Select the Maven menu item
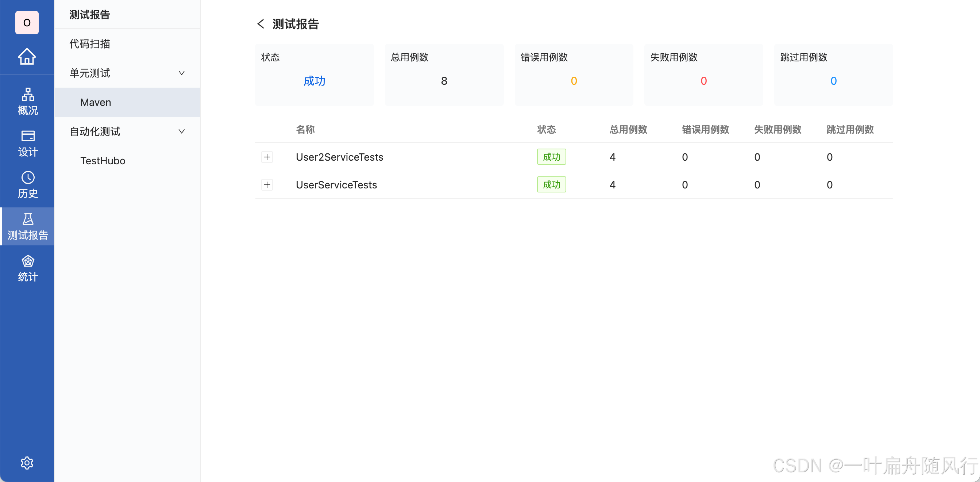This screenshot has height=482, width=980. click(x=127, y=102)
